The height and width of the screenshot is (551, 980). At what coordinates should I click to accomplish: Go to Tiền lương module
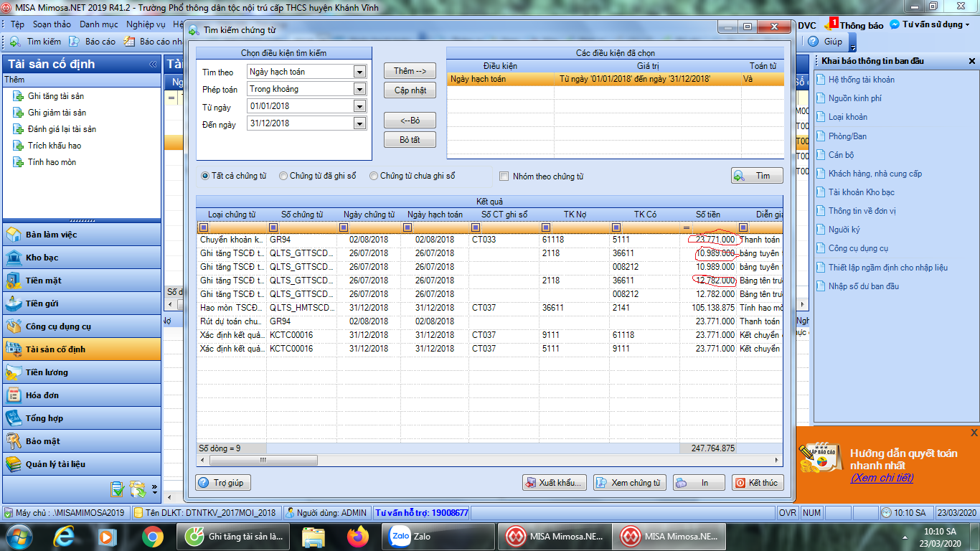click(82, 372)
